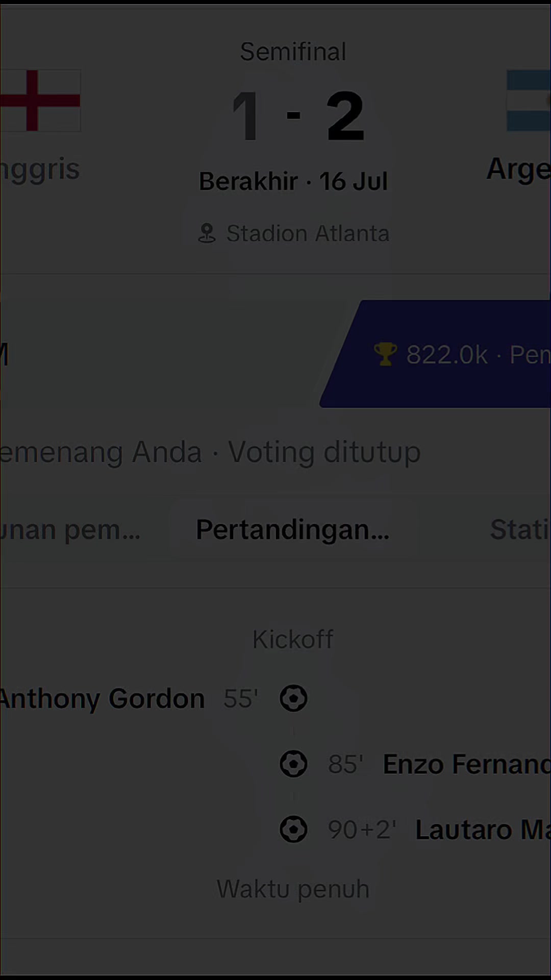Tap the Semifinal stage label
The image size is (551, 980).
pos(293,52)
